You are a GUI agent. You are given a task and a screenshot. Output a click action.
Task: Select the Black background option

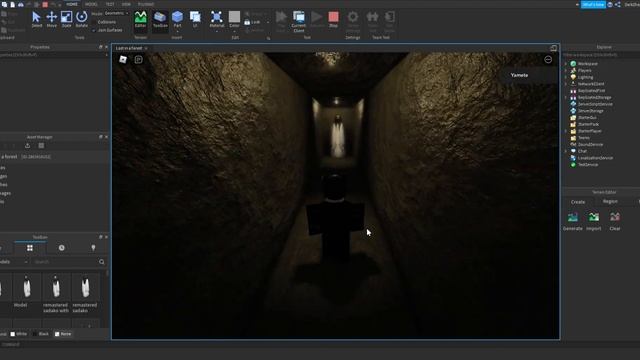(40, 334)
